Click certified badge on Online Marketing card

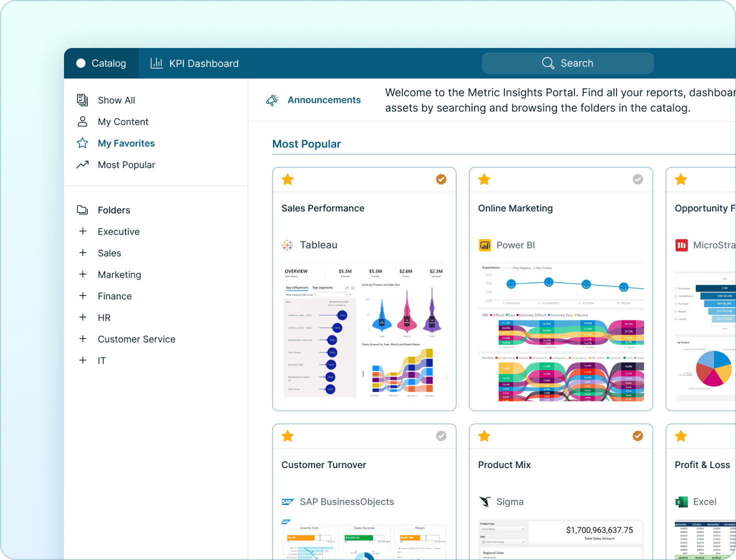click(x=638, y=179)
